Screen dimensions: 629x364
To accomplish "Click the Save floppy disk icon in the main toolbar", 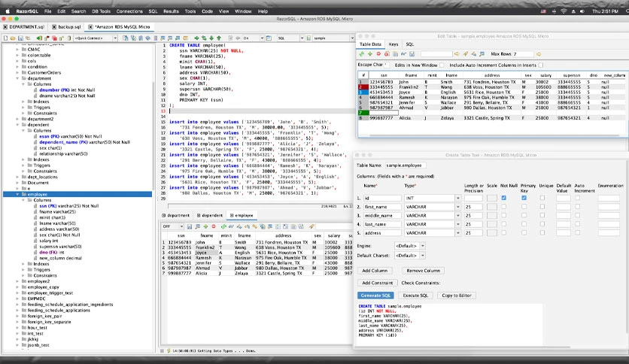I will [20, 38].
